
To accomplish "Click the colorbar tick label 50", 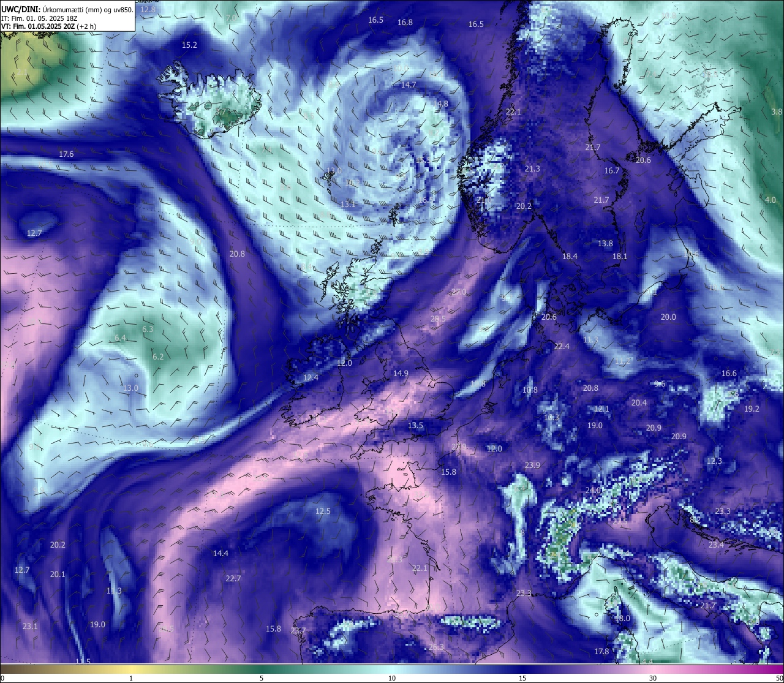I will (x=779, y=678).
